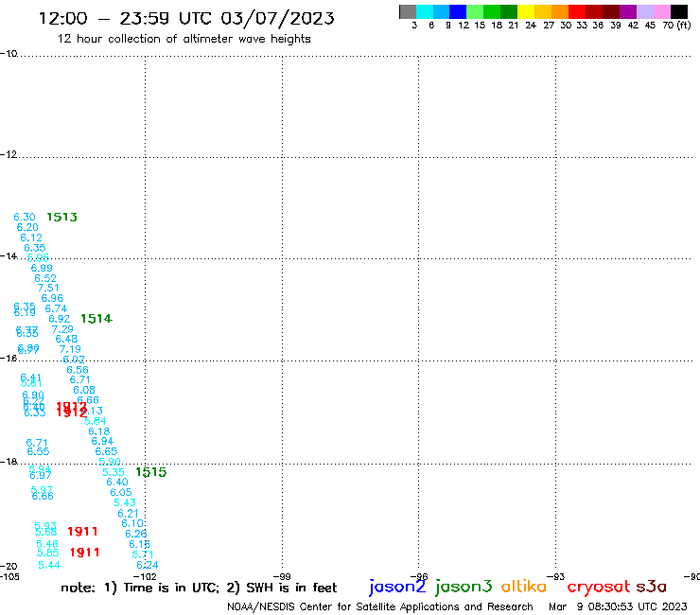Click the jason2 satellite label
Screen dimensions: 700x615
pyautogui.click(x=397, y=587)
